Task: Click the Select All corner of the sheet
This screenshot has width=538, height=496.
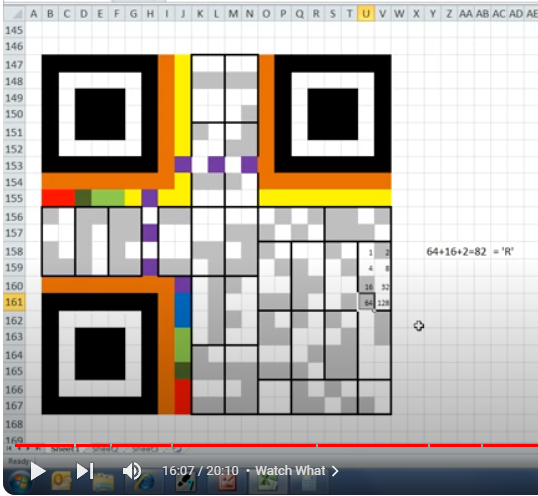Action: (x=14, y=14)
